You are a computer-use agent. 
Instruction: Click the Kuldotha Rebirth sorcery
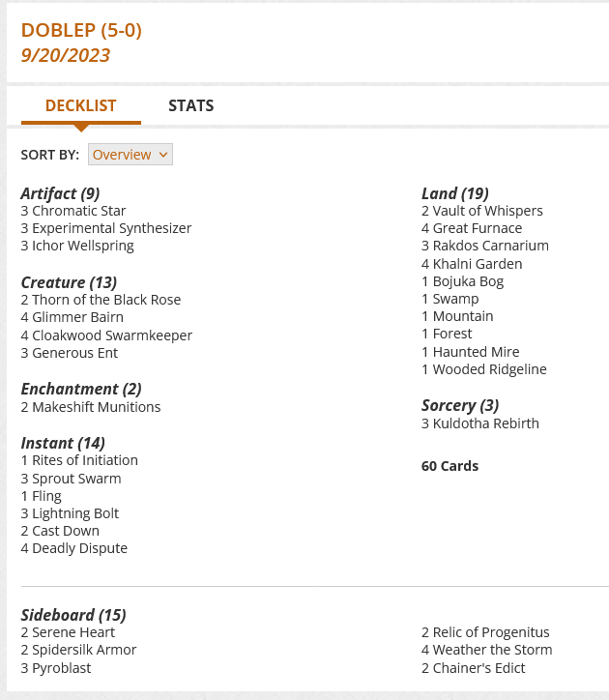pyautogui.click(x=485, y=423)
